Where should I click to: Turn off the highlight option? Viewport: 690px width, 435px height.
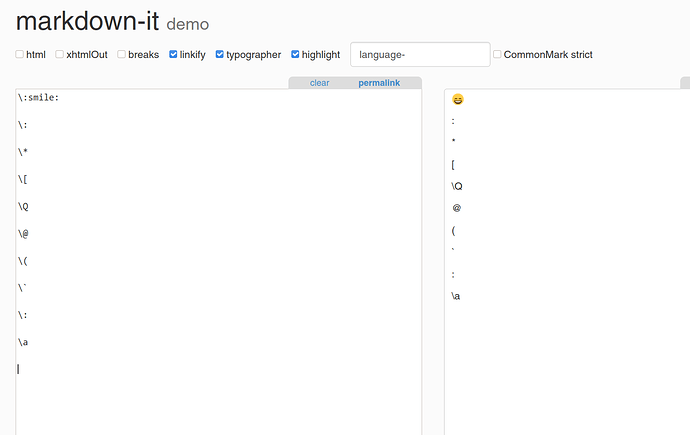295,54
